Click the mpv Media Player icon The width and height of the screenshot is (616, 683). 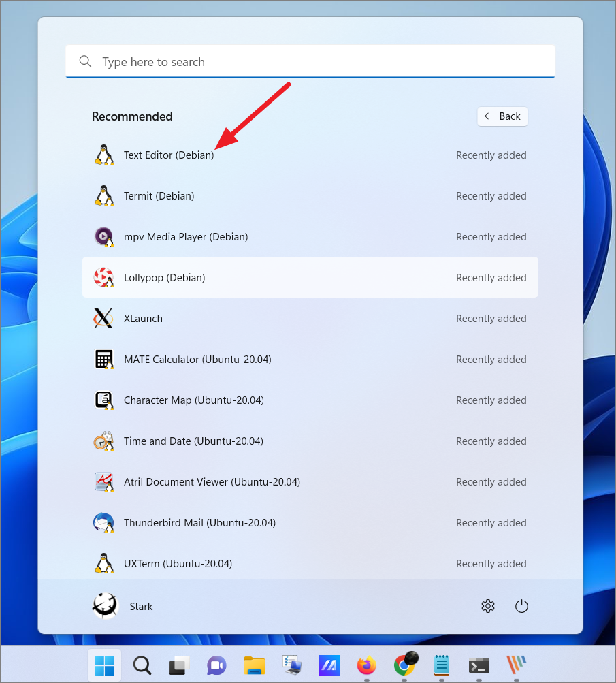click(x=104, y=236)
